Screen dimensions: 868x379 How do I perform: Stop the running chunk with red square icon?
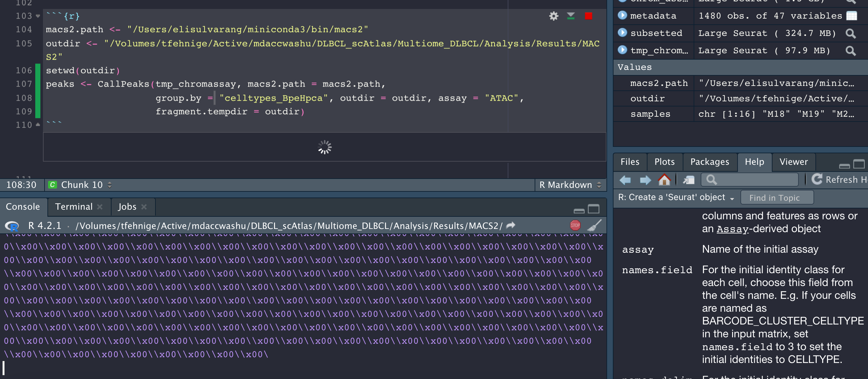[x=589, y=16]
